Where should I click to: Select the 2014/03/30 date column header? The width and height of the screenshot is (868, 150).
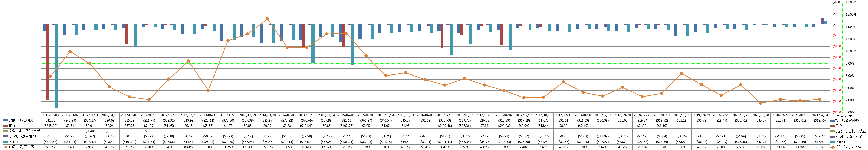click(x=267, y=115)
